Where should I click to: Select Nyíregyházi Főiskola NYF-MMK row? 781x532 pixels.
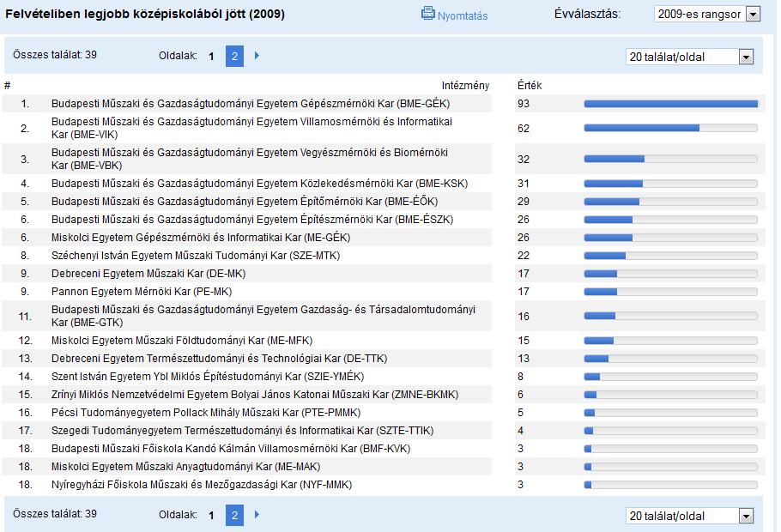click(202, 485)
